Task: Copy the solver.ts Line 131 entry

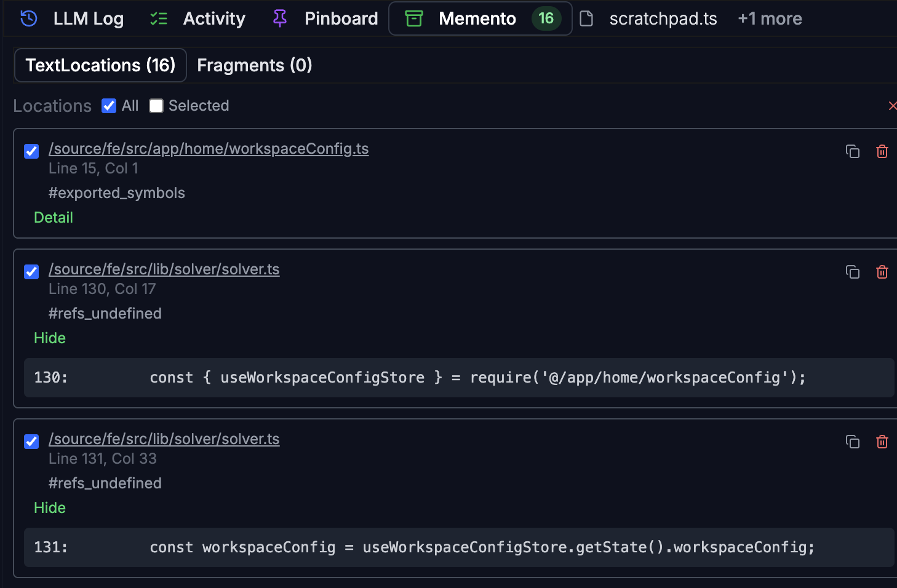Action: (x=852, y=442)
